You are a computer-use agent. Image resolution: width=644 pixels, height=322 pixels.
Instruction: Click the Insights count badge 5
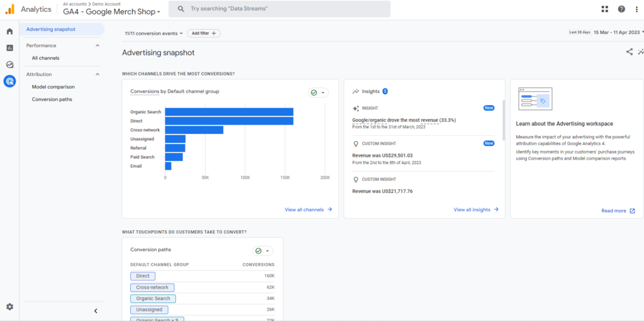coord(385,91)
